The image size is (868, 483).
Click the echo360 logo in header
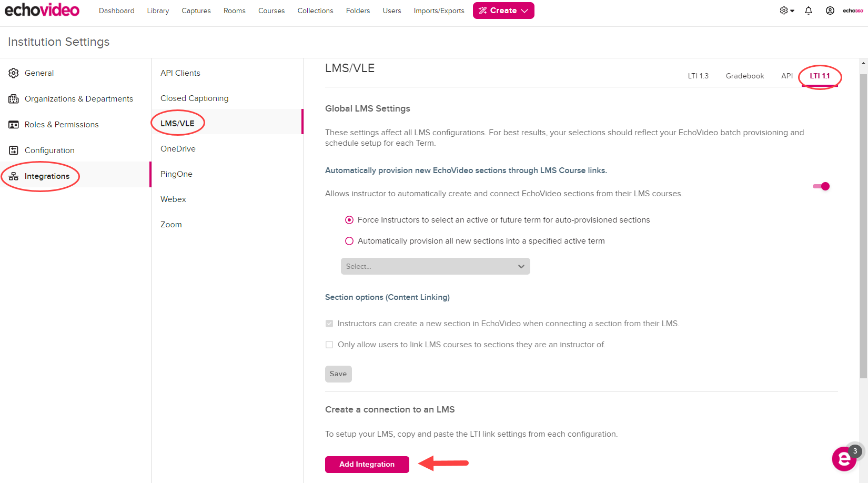[x=853, y=11]
